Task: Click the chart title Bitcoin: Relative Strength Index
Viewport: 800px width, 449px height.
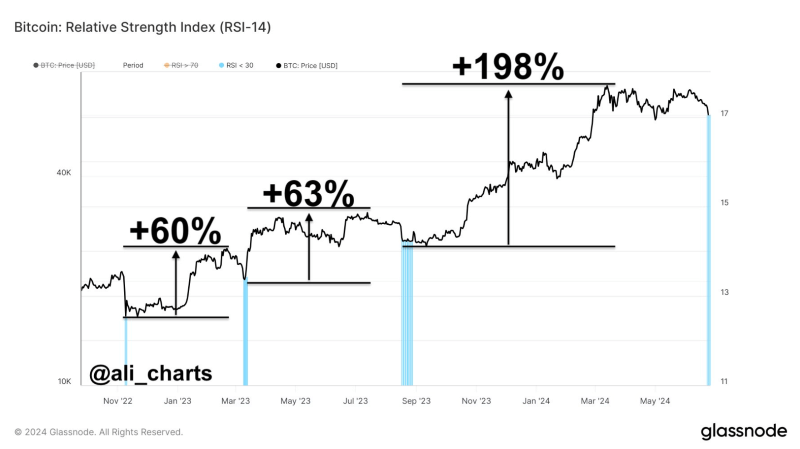Action: pyautogui.click(x=142, y=23)
